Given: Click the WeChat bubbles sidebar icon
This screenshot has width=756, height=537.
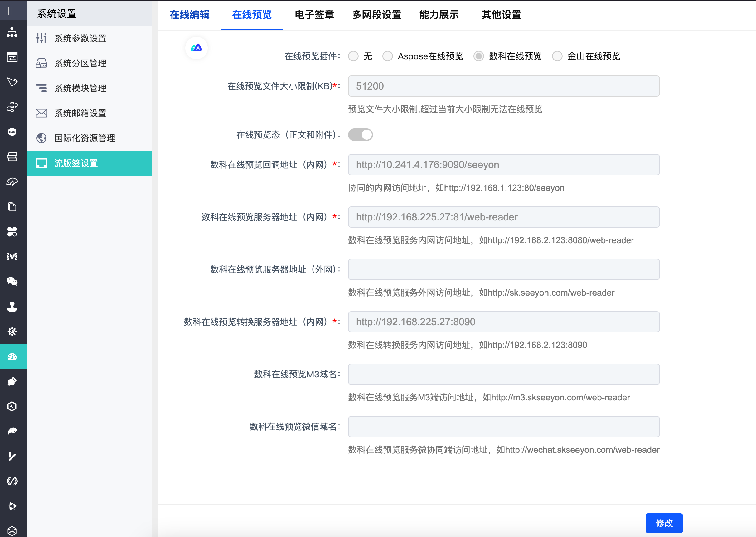Looking at the screenshot, I should (x=12, y=281).
